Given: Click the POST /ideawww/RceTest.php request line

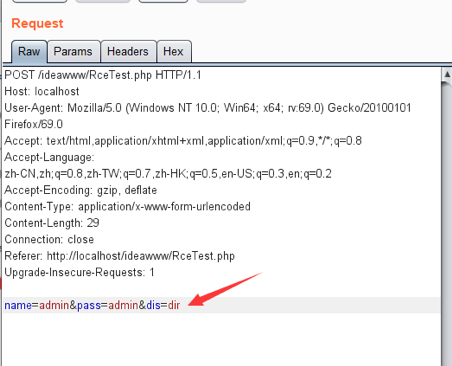Looking at the screenshot, I should [103, 75].
